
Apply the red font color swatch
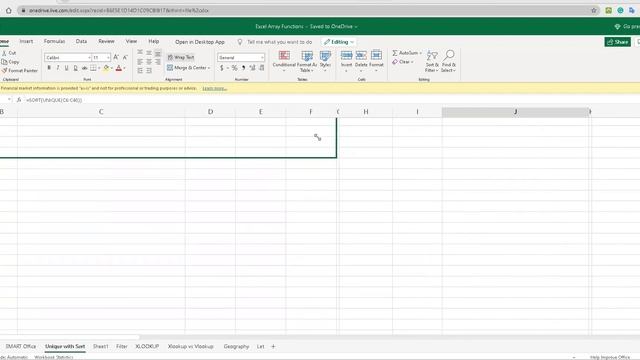(119, 68)
